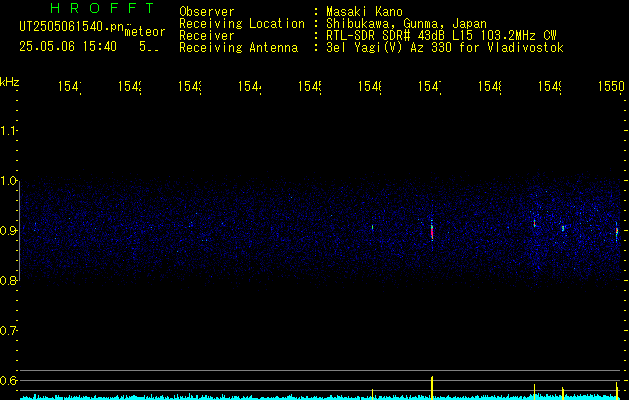
Task: Click the timestamp 25.05.06 15:40
Action: (68, 47)
